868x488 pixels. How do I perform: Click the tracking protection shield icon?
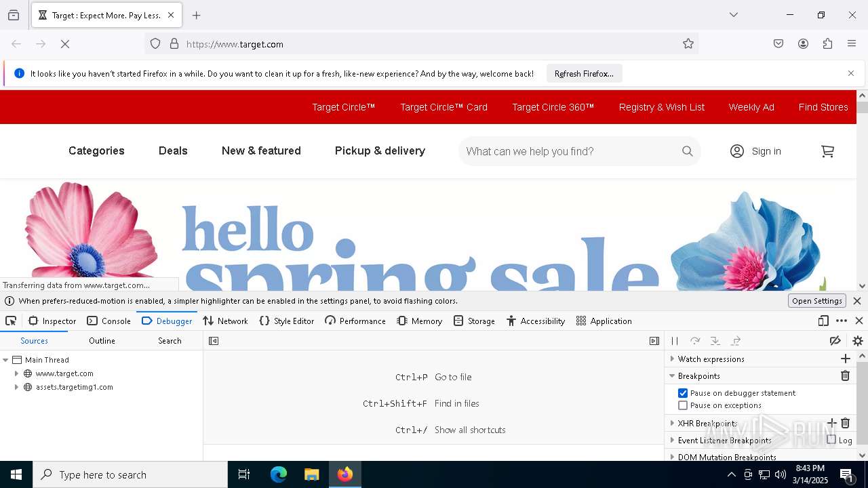coord(155,44)
